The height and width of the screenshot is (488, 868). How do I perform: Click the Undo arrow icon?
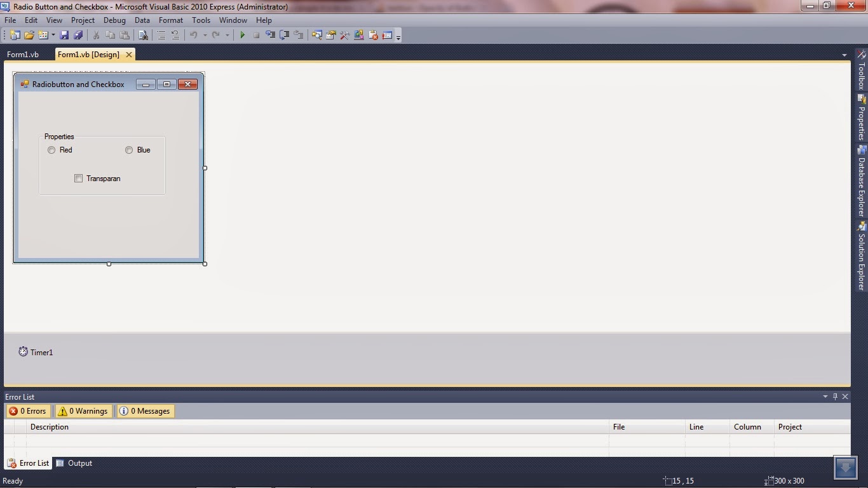(194, 36)
